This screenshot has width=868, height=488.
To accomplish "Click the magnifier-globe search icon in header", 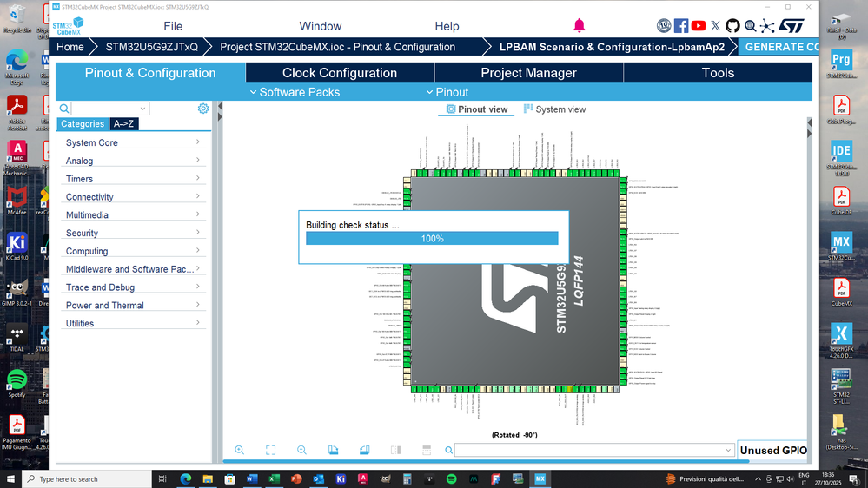I will 750,25.
